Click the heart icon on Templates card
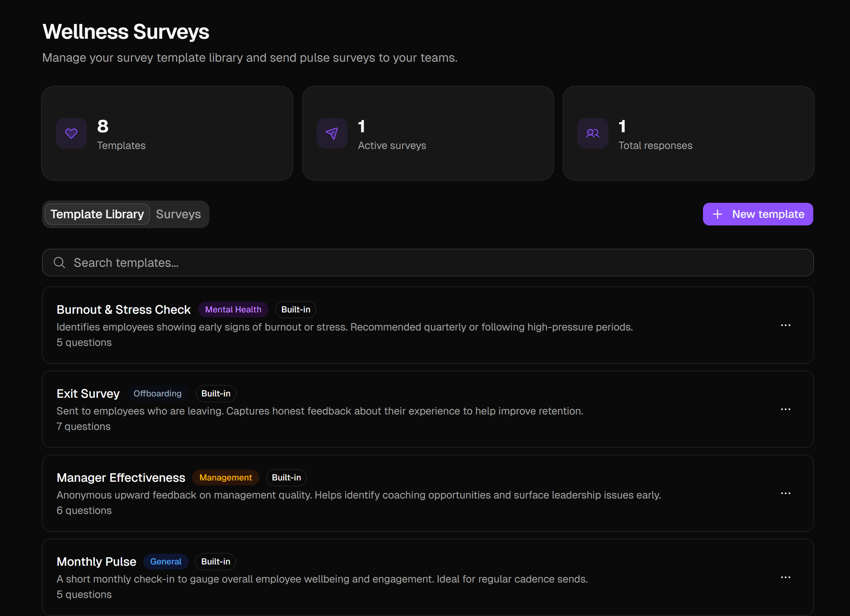Viewport: 850px width, 616px height. pyautogui.click(x=71, y=133)
